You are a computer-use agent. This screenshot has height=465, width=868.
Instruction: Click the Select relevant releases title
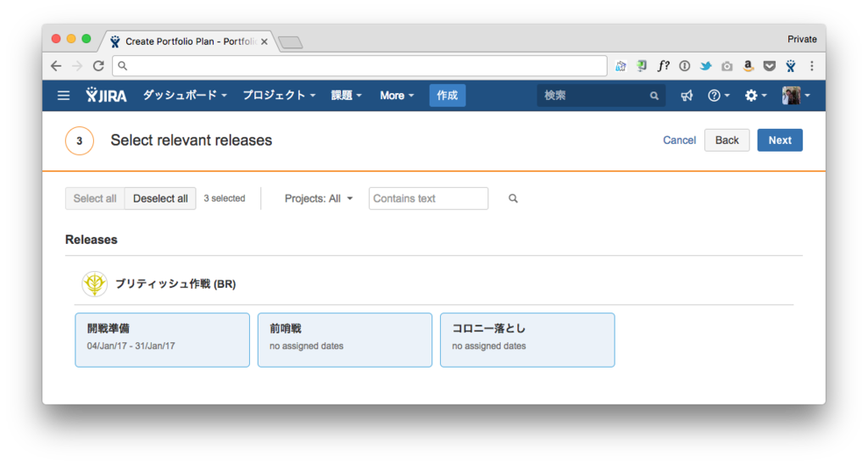tap(191, 141)
